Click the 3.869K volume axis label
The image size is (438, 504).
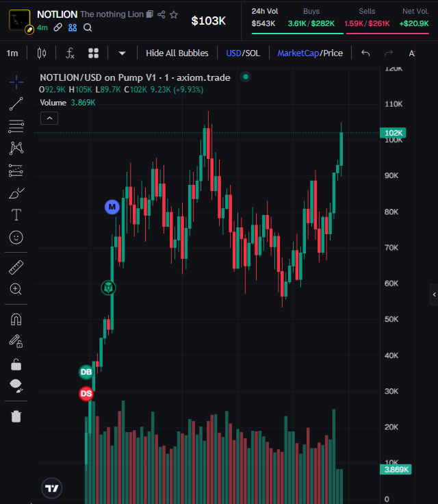[396, 470]
